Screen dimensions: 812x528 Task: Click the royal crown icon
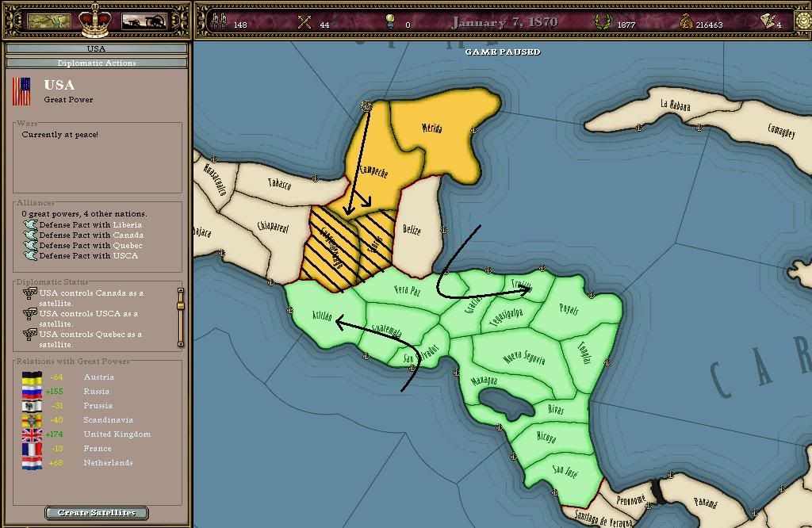pyautogui.click(x=95, y=20)
